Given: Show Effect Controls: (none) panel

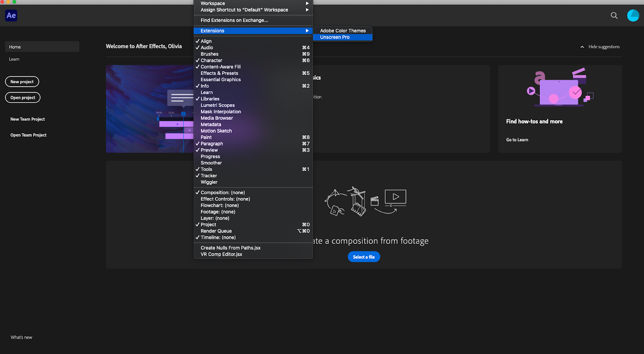Looking at the screenshot, I should (253, 199).
